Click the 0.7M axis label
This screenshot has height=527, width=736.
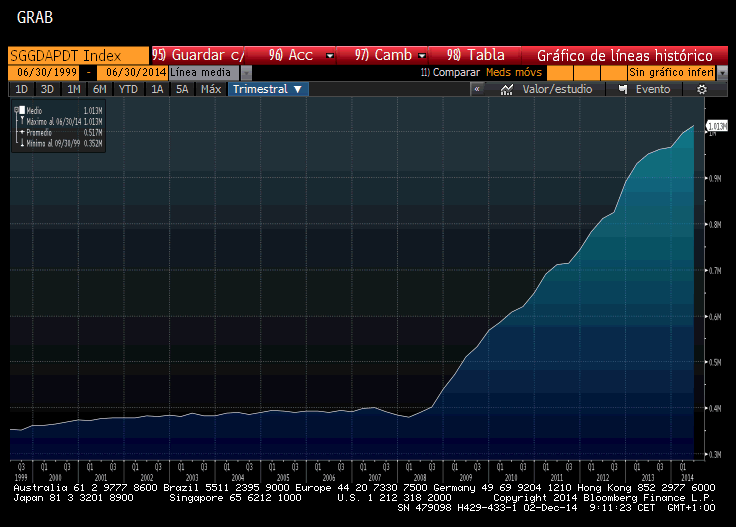coord(715,270)
